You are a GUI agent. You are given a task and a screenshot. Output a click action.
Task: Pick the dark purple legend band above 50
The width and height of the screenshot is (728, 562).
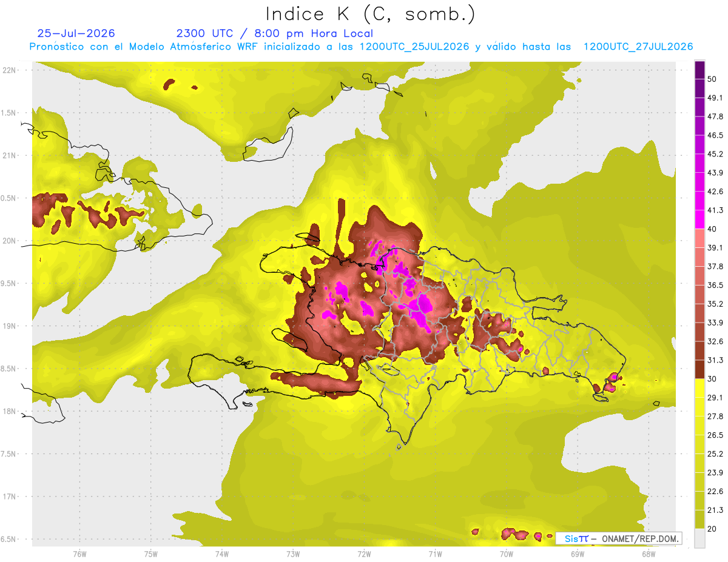(x=699, y=71)
